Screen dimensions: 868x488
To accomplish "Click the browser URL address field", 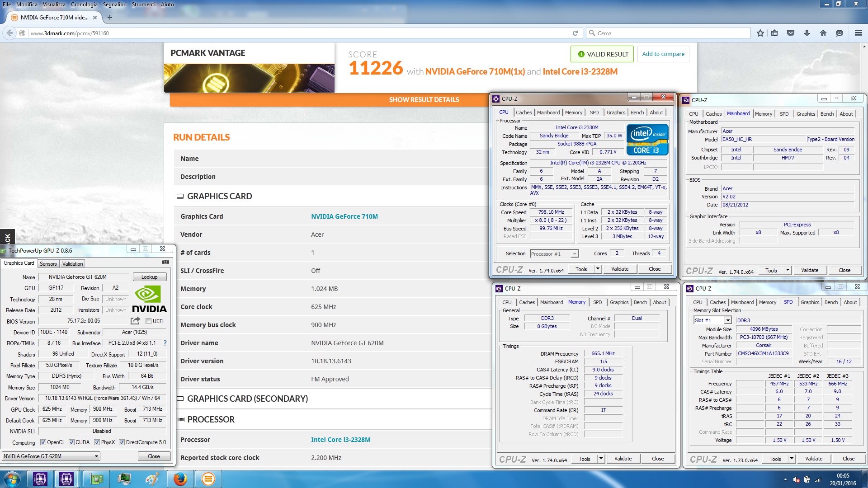I will pos(298,33).
